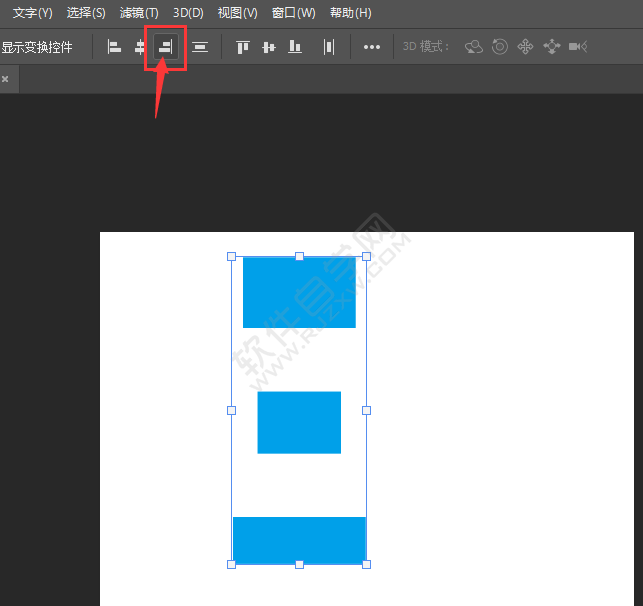The height and width of the screenshot is (606, 643).
Task: Click the top-center transform handle
Action: click(299, 256)
